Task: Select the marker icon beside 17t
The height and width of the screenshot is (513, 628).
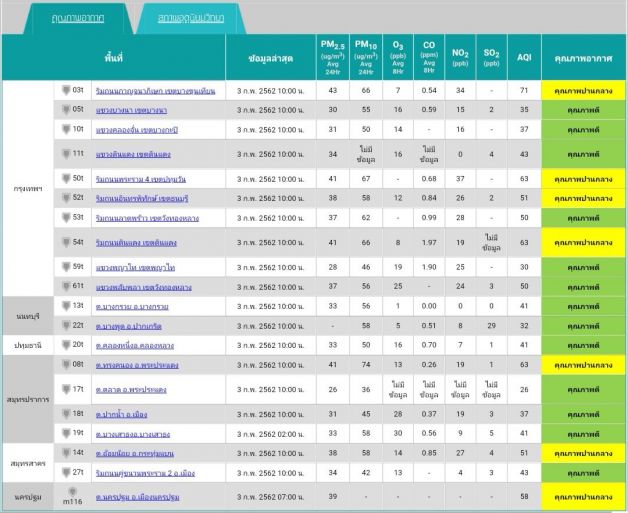Action: (67, 388)
